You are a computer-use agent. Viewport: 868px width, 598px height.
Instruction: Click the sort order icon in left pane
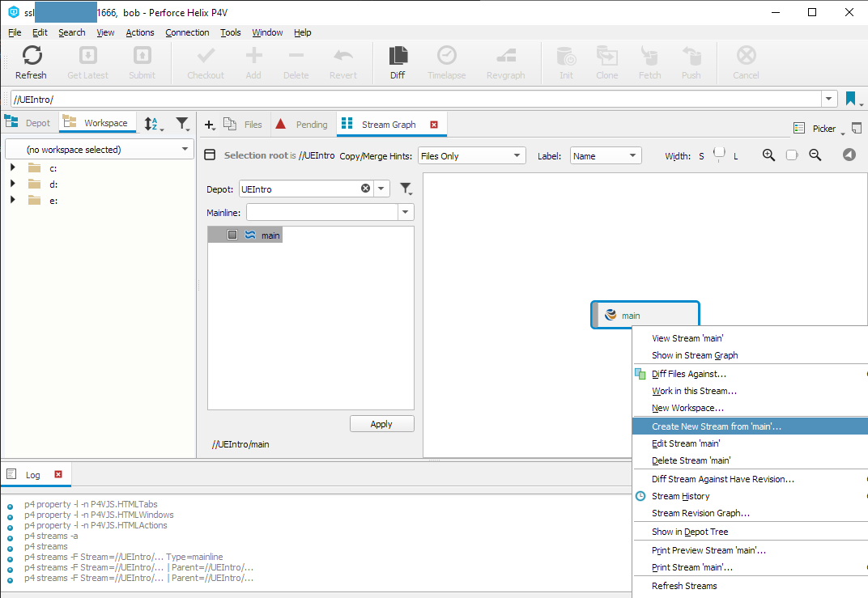(151, 124)
